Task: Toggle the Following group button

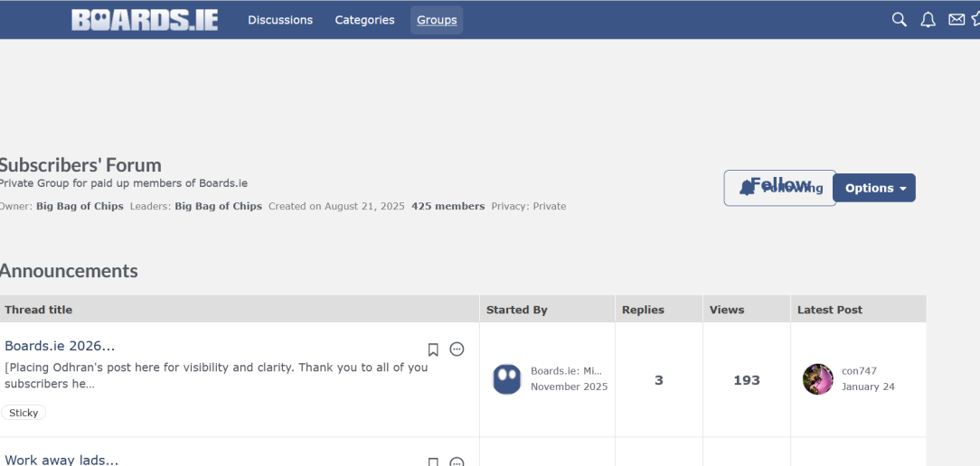Action: tap(780, 188)
